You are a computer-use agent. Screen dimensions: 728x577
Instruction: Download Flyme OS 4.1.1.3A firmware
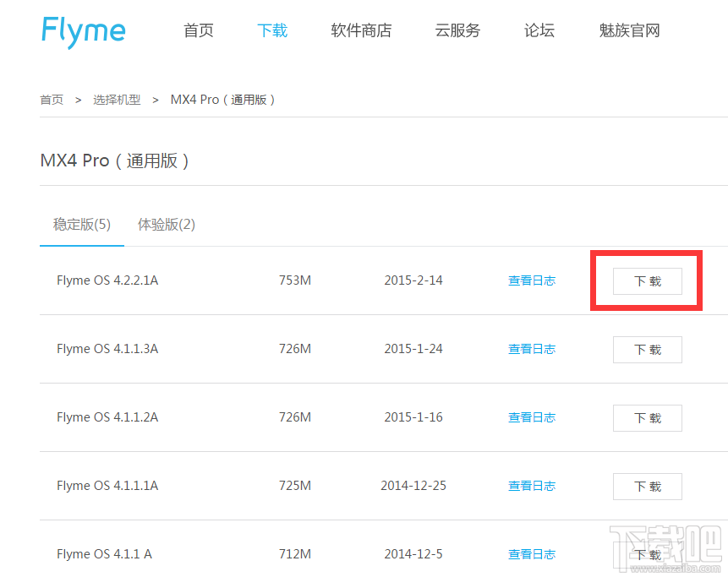click(x=648, y=350)
